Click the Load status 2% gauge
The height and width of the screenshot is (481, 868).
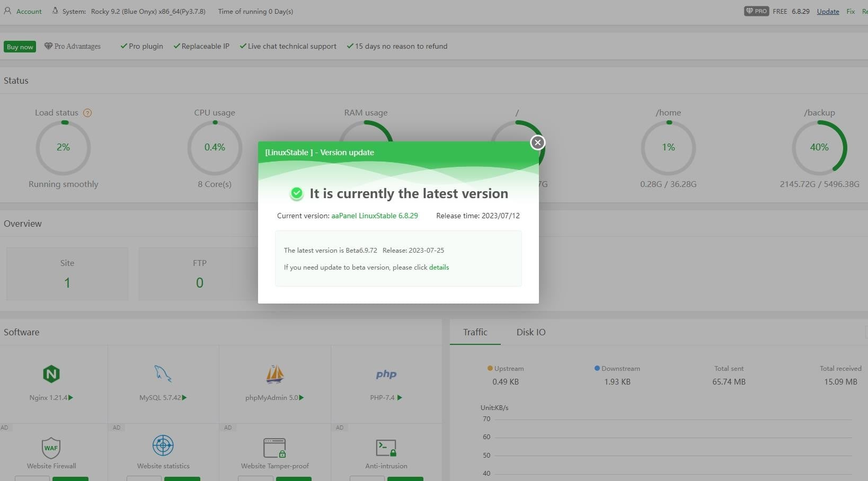[x=63, y=148]
